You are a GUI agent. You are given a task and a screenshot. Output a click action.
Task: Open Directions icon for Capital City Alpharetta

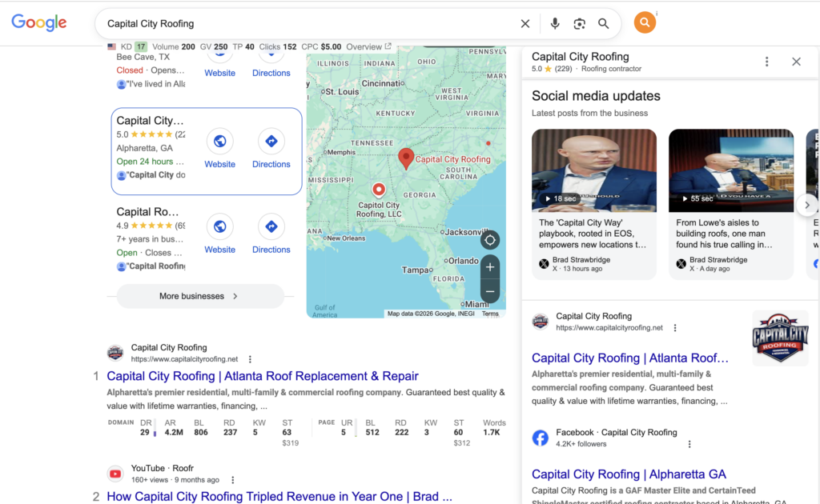click(271, 141)
